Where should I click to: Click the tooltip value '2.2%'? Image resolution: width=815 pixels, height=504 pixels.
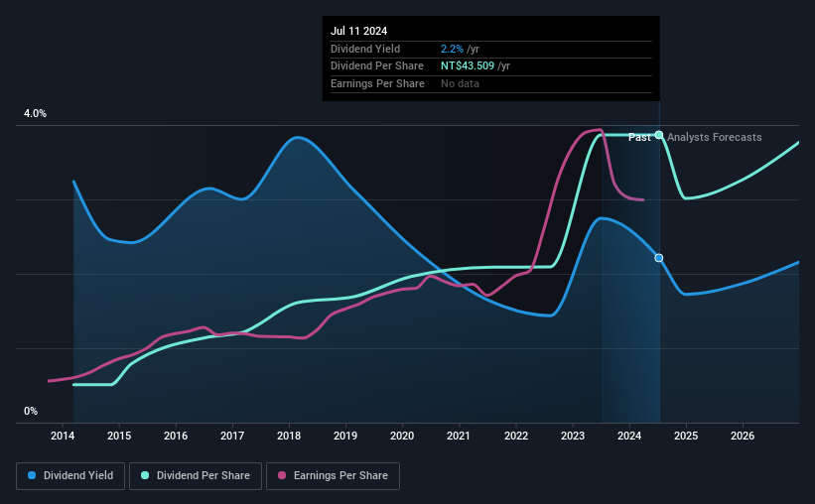coord(452,49)
